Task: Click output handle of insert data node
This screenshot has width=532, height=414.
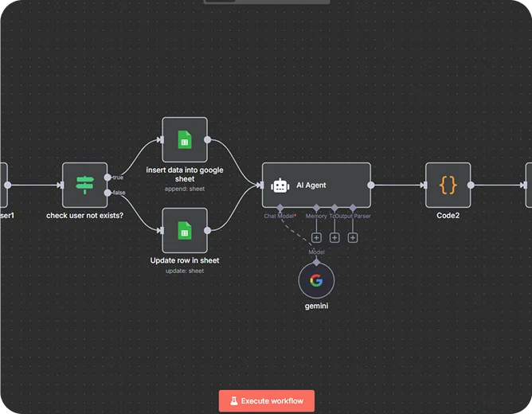Action: (x=208, y=140)
